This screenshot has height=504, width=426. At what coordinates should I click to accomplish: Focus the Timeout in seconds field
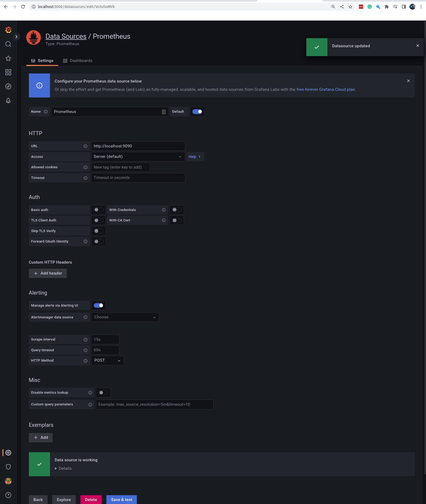coord(138,178)
